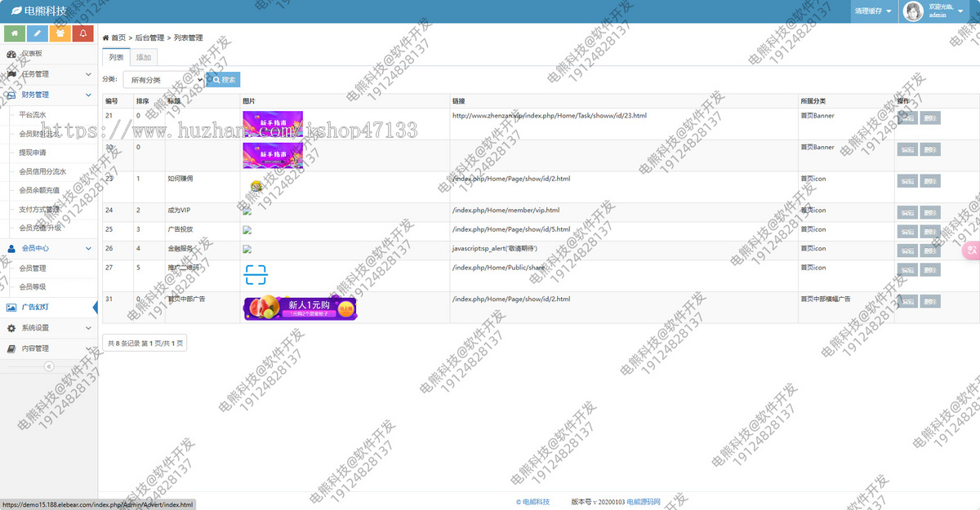
Task: Click 编辑 for row 21
Action: pos(907,118)
